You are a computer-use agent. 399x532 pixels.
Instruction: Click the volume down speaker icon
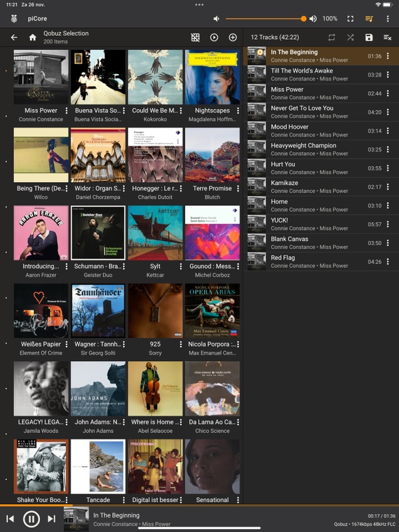coord(216,19)
